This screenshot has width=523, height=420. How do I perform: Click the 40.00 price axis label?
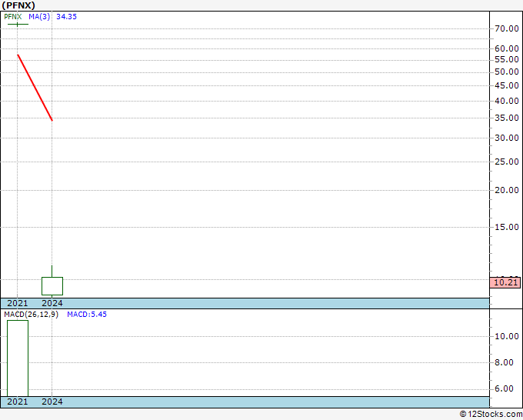[x=507, y=101]
